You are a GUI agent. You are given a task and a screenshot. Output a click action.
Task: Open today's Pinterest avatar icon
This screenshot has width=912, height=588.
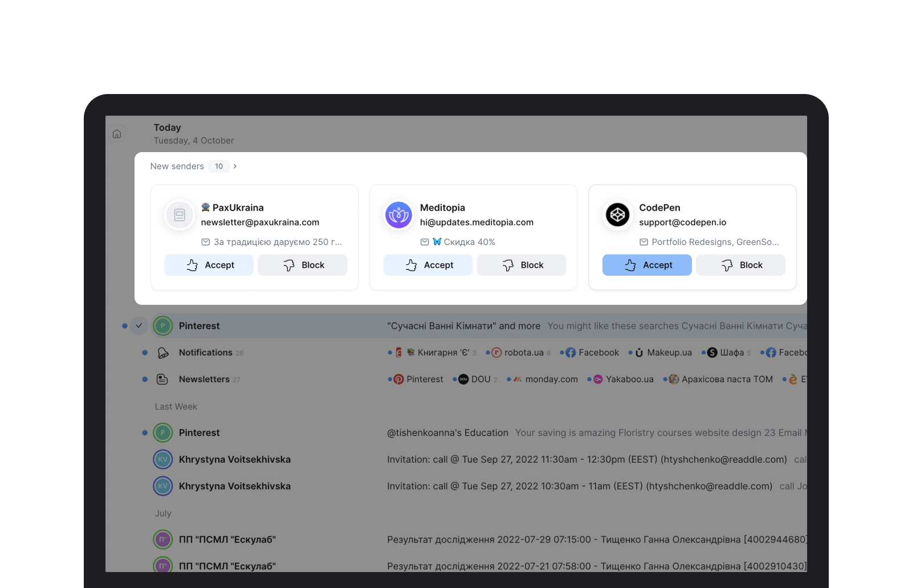(163, 326)
